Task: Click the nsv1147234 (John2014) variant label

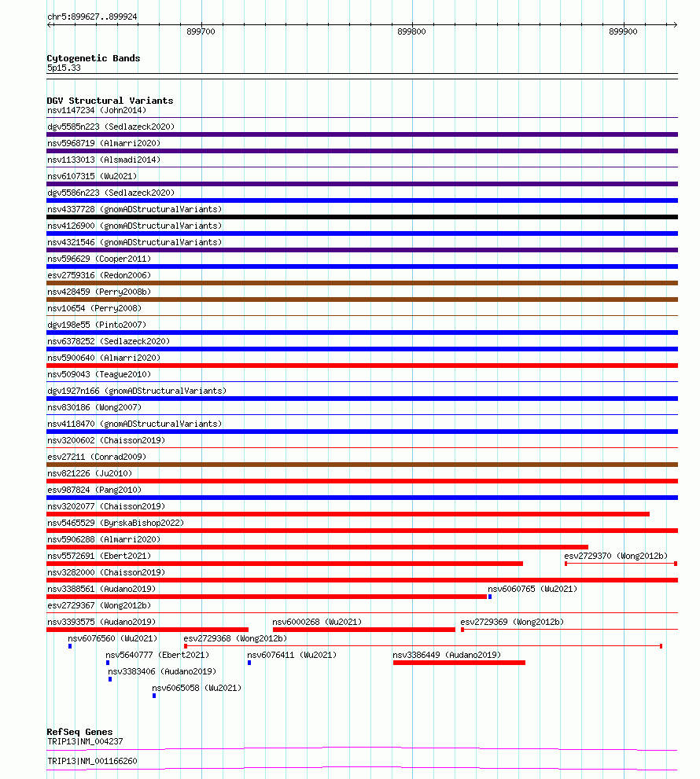Action: click(97, 110)
